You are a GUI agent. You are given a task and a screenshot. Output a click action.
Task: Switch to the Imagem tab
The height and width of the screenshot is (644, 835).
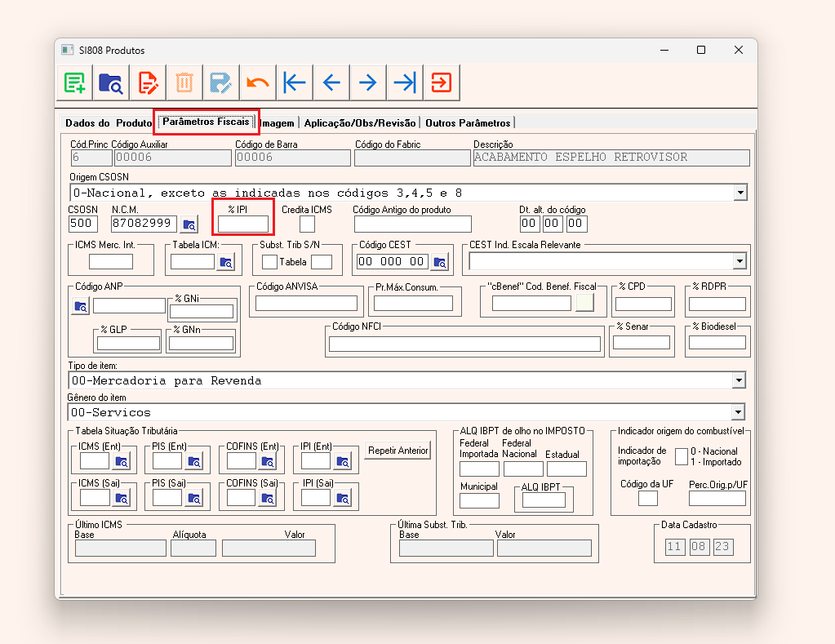point(278,123)
